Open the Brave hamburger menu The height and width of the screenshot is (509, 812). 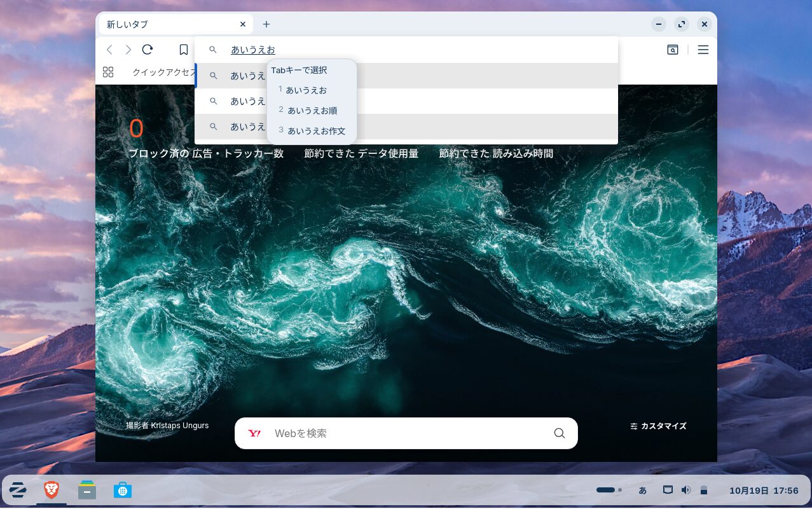coord(703,50)
